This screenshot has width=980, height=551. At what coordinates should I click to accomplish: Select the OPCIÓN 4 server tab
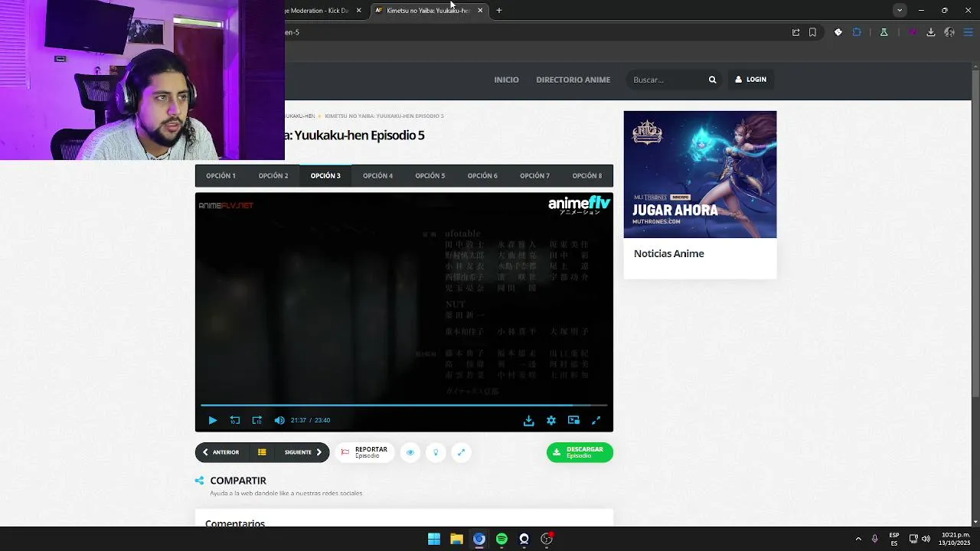377,176
